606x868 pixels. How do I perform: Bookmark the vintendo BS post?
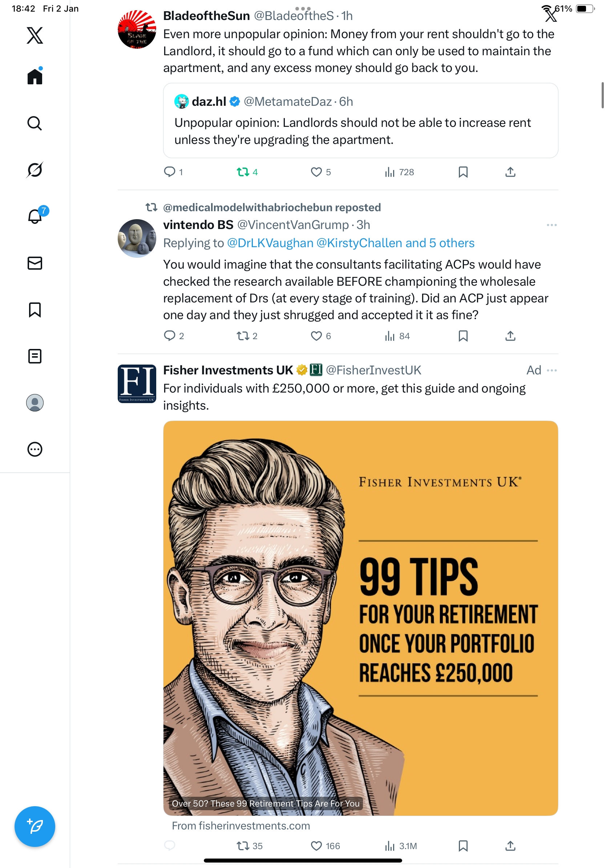[x=463, y=336]
